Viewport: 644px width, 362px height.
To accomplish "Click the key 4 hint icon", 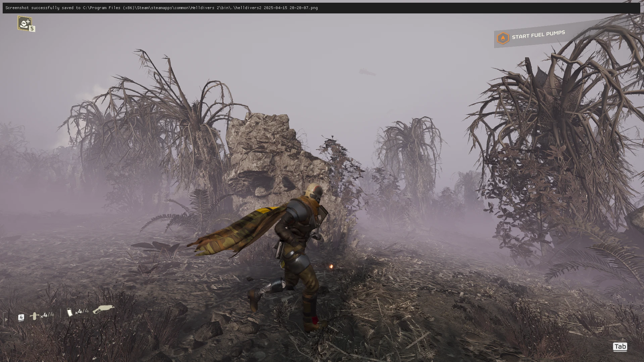I will pyautogui.click(x=21, y=317).
